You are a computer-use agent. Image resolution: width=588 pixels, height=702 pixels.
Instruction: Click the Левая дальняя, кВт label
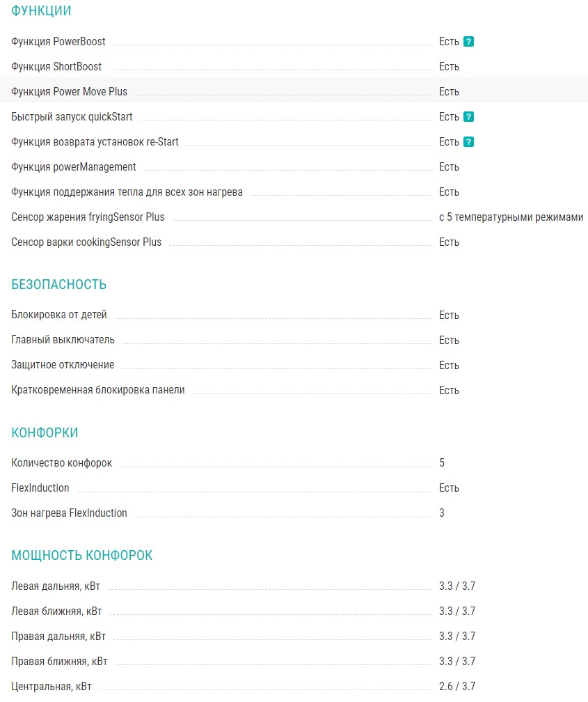tap(55, 586)
